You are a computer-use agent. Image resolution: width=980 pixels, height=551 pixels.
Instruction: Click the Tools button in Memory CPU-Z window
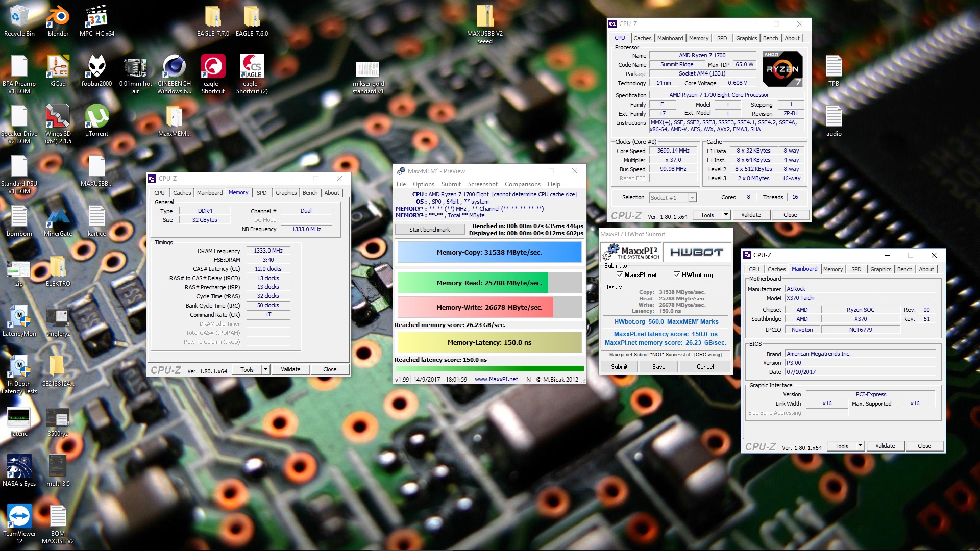tap(247, 369)
